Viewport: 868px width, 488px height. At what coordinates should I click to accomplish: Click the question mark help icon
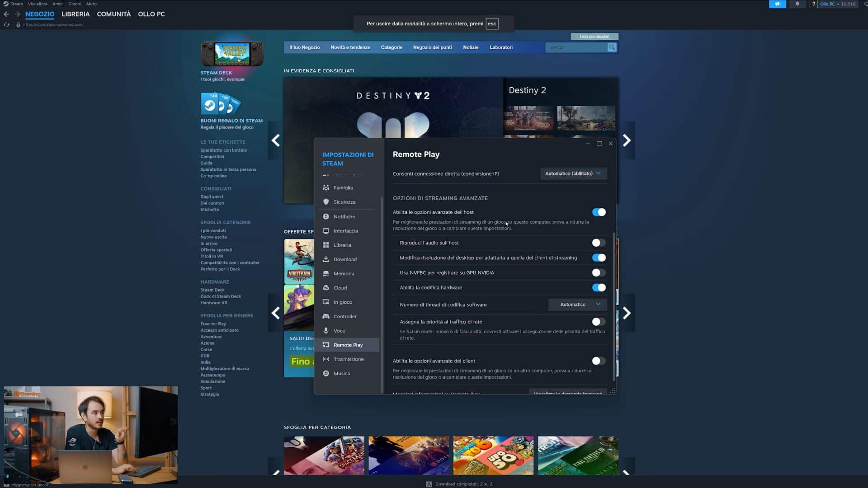[813, 4]
